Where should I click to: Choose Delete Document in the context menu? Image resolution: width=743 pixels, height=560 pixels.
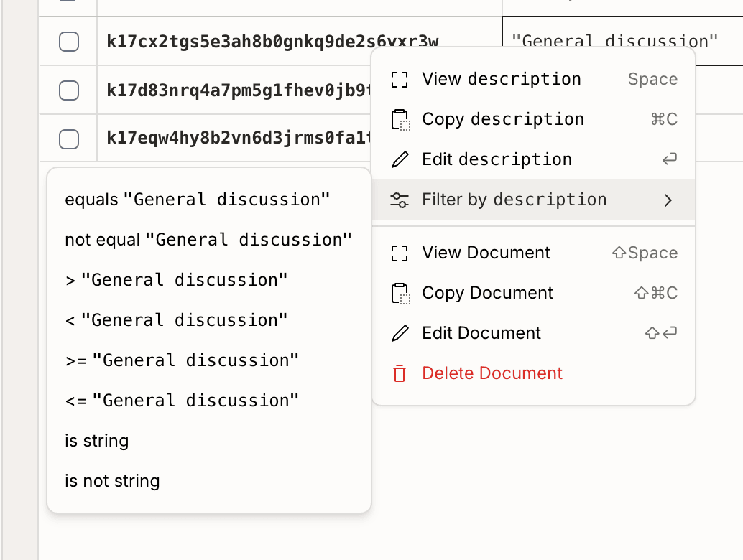pyautogui.click(x=534, y=373)
